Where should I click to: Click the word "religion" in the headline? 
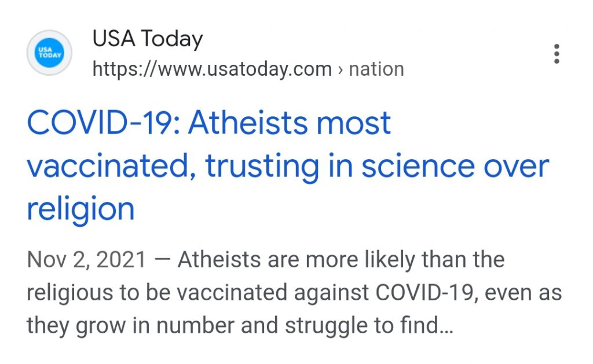pyautogui.click(x=80, y=209)
